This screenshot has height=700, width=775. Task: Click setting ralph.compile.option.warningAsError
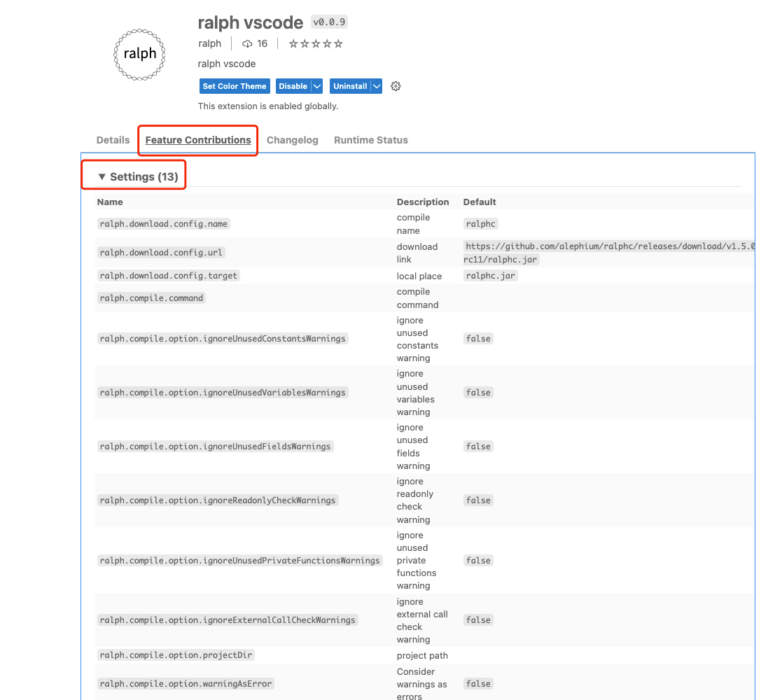pyautogui.click(x=186, y=684)
